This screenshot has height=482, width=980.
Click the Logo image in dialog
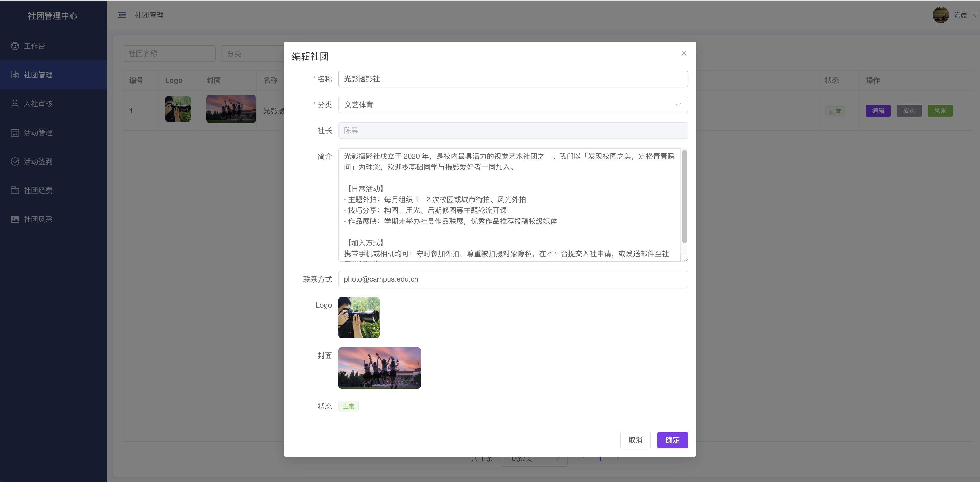click(359, 317)
